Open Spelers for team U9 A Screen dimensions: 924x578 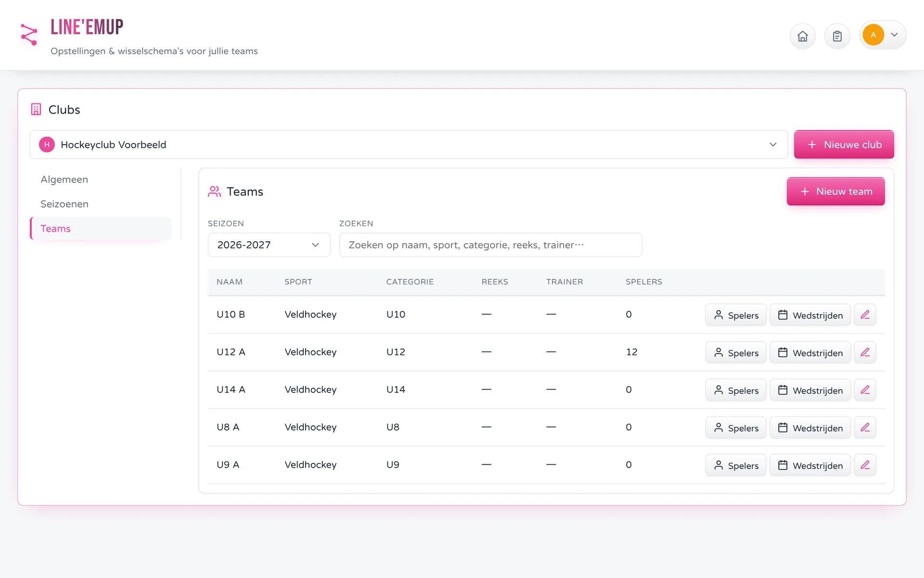(x=735, y=465)
